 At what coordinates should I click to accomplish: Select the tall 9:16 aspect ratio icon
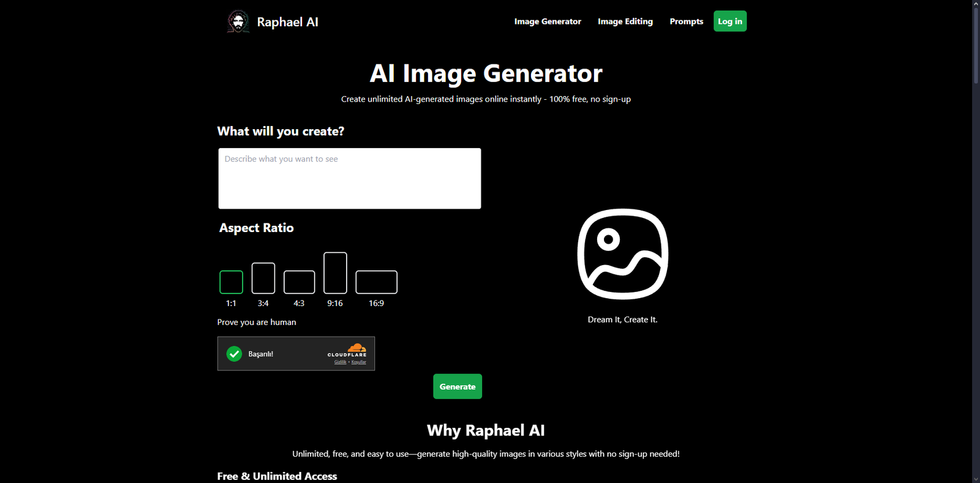335,273
